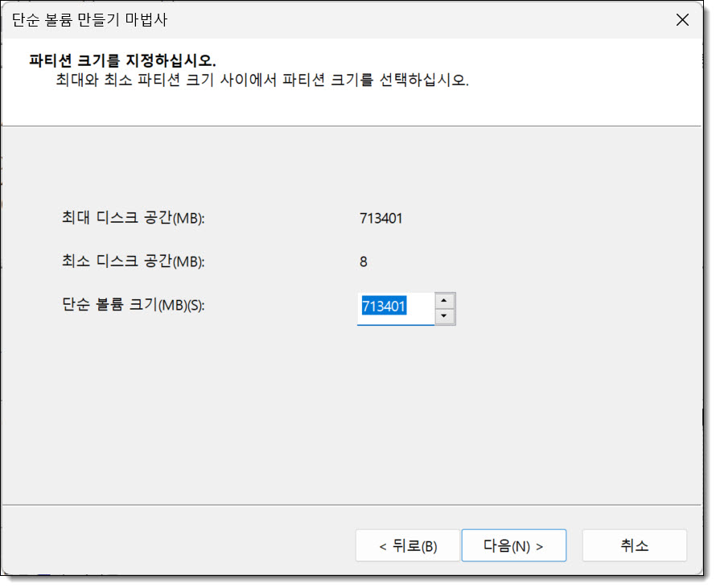This screenshot has width=716, height=588.
Task: Cancel the wizard with 취소 button
Action: click(x=634, y=545)
